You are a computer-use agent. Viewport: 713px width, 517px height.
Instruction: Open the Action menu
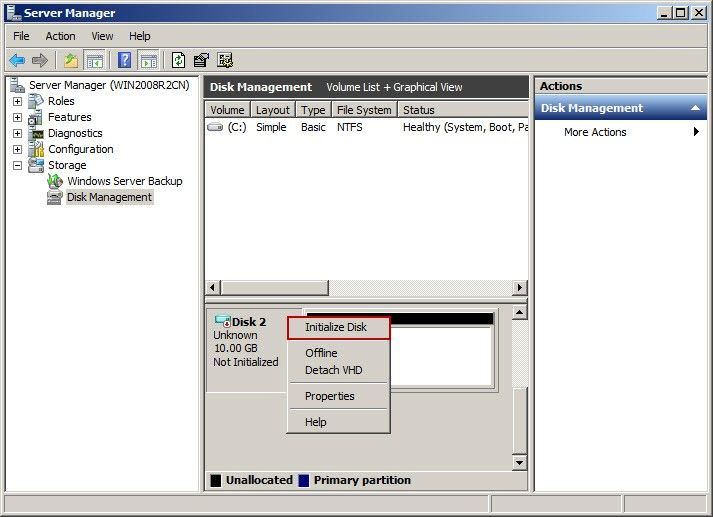click(60, 36)
